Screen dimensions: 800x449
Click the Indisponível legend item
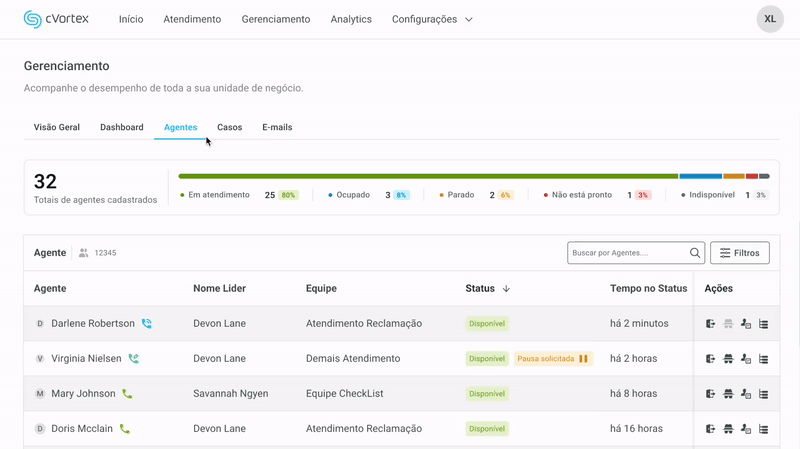coord(724,195)
